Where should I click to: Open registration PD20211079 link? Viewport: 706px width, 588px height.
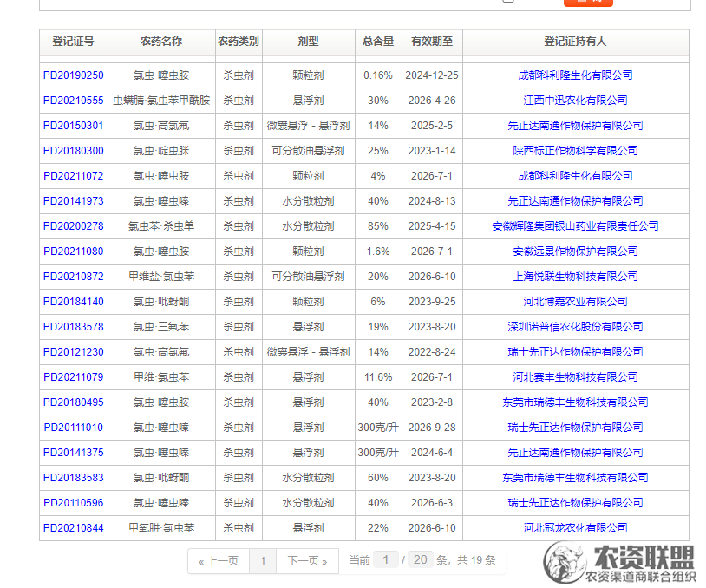pyautogui.click(x=74, y=377)
